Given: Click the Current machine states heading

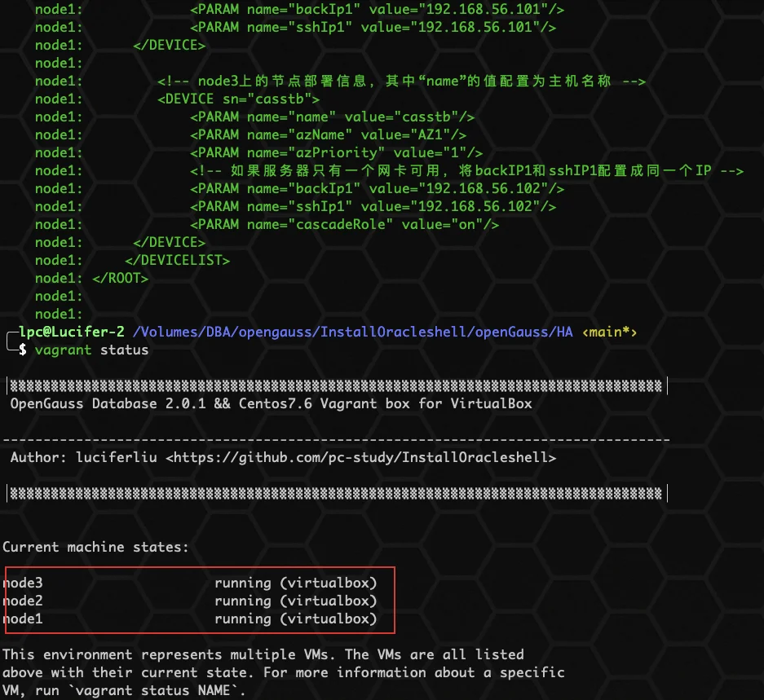Looking at the screenshot, I should tap(95, 547).
